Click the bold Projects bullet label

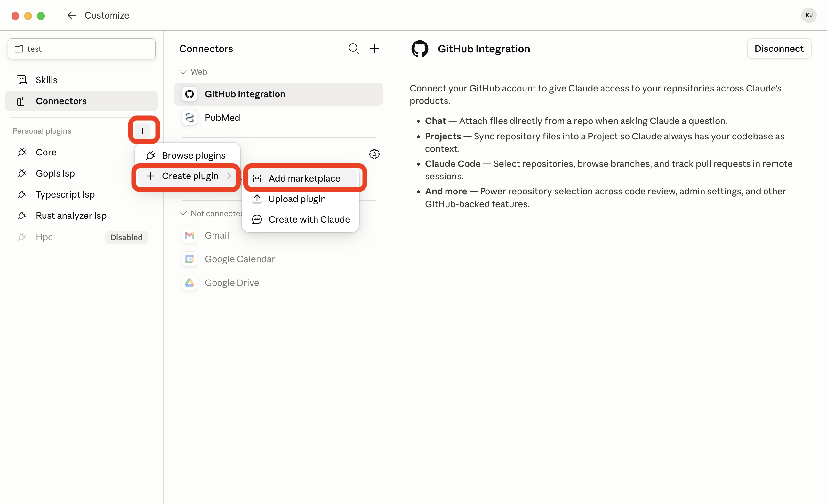pyautogui.click(x=443, y=136)
